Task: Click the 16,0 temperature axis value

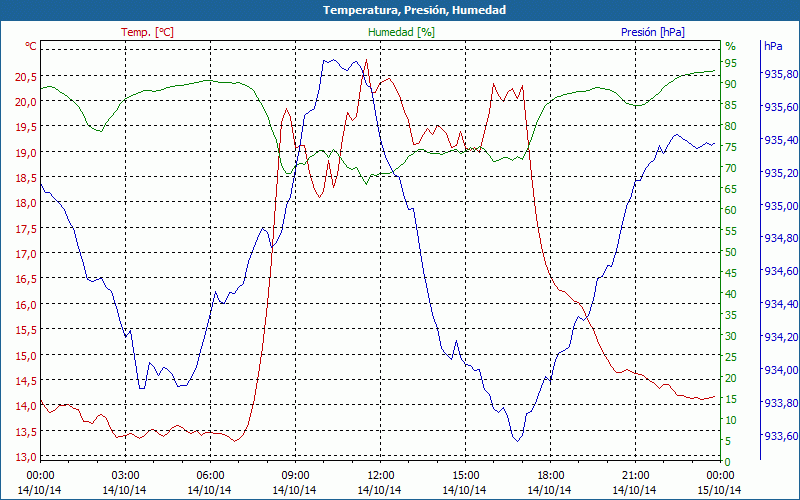Action: pyautogui.click(x=26, y=305)
